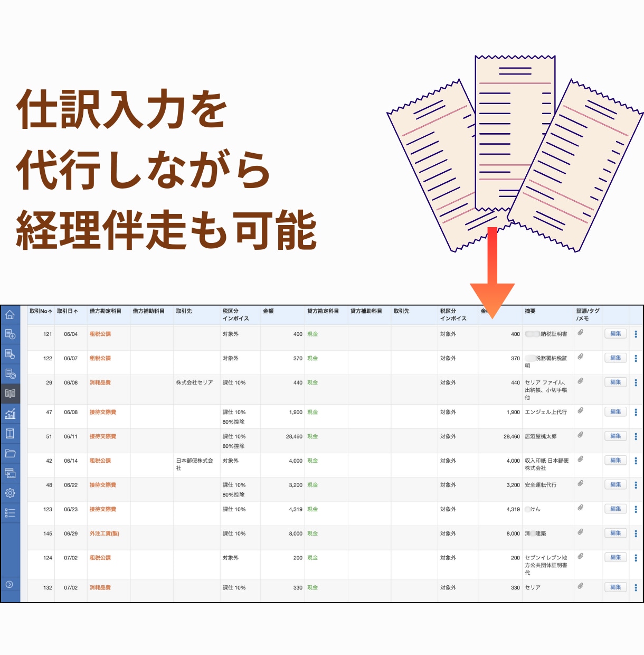Open the three-dot menu for entry 123
The width and height of the screenshot is (644, 655).
(x=636, y=510)
